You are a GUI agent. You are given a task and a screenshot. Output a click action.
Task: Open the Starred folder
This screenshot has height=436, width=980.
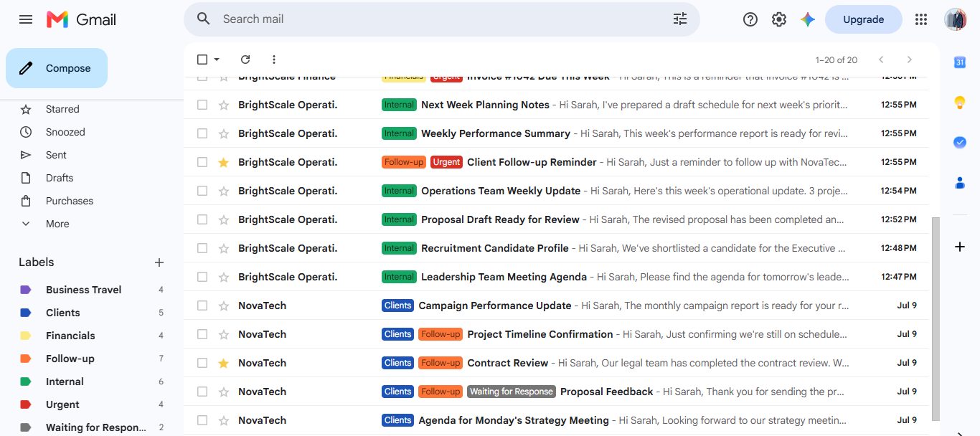click(x=62, y=109)
